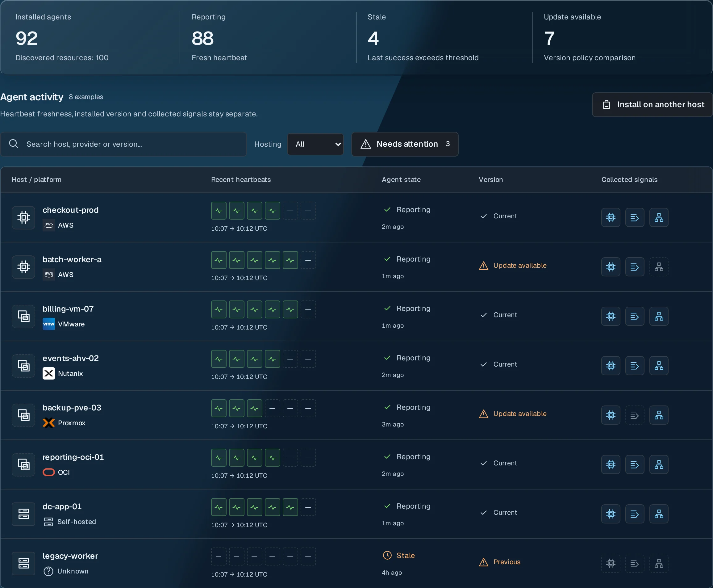The width and height of the screenshot is (713, 588).
Task: Click the Host / platform column header
Action: [36, 180]
